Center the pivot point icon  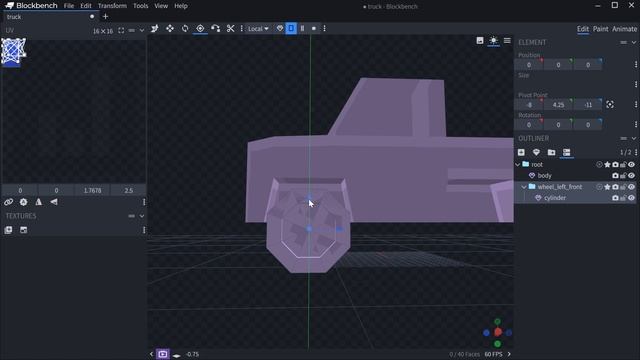click(610, 104)
